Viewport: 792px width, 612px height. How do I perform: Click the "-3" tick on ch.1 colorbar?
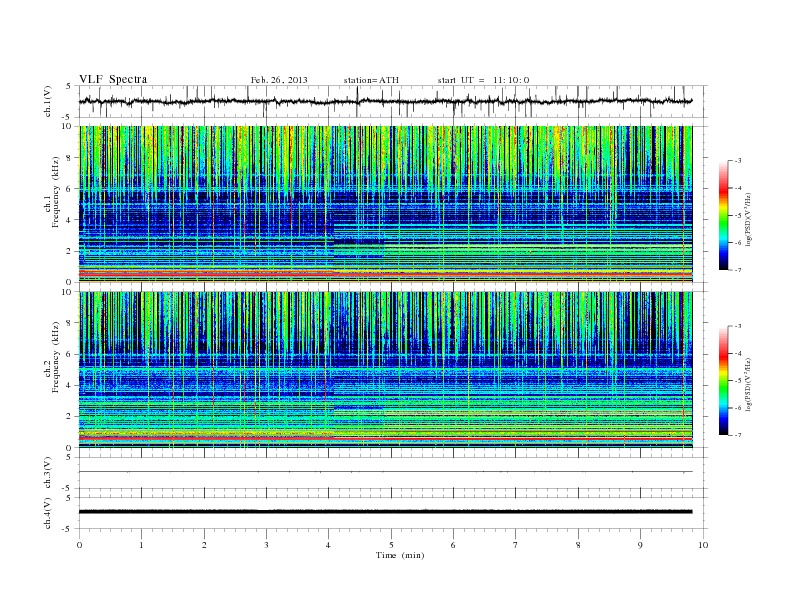tap(737, 161)
